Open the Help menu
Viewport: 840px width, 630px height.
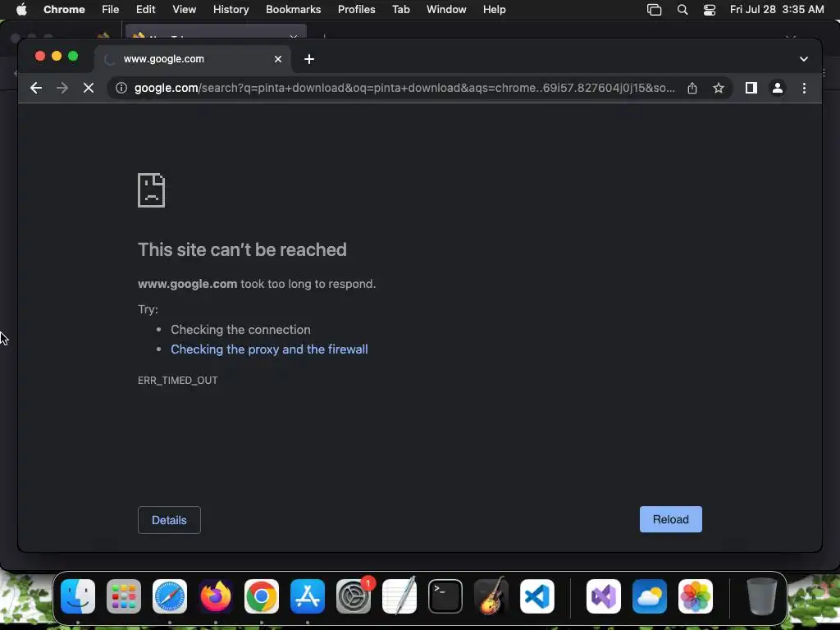tap(494, 10)
